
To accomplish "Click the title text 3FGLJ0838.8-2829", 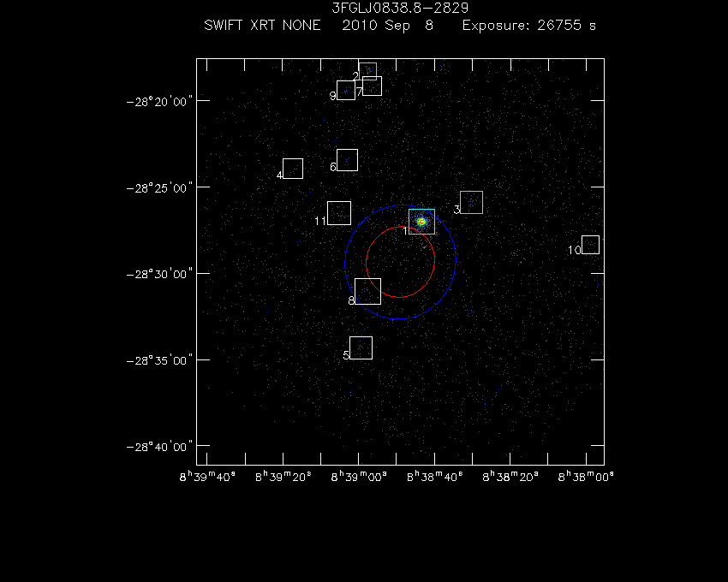I will point(400,8).
